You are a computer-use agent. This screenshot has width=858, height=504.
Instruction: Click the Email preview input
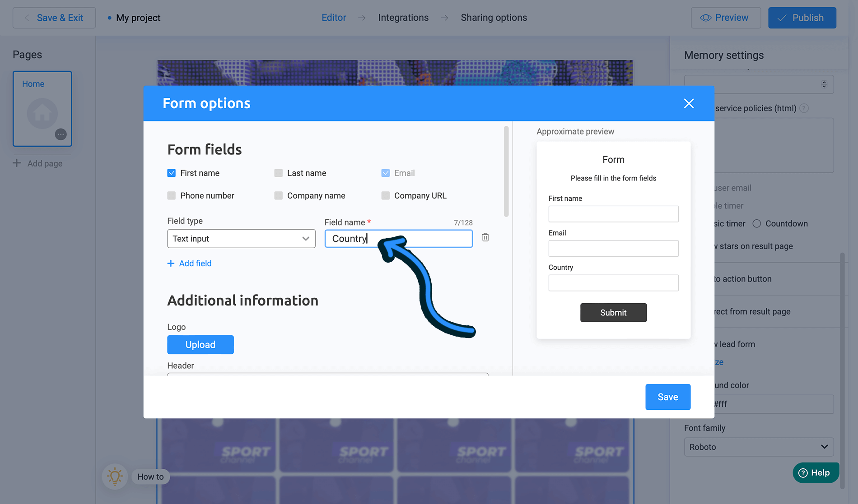[613, 248]
